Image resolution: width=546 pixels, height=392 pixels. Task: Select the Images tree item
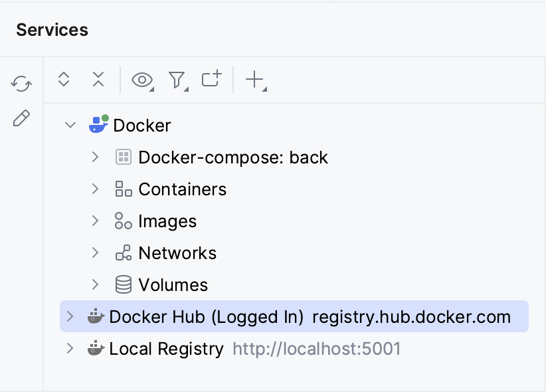(167, 221)
